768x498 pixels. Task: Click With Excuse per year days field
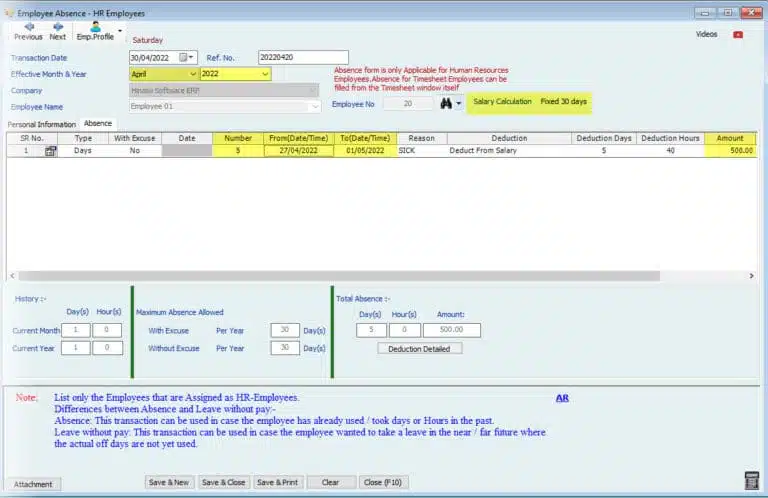pos(285,330)
